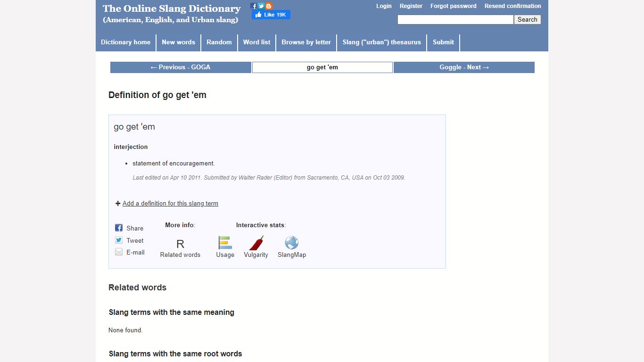This screenshot has height=362, width=644.
Task: Go to Dictionary home
Action: 125,42
